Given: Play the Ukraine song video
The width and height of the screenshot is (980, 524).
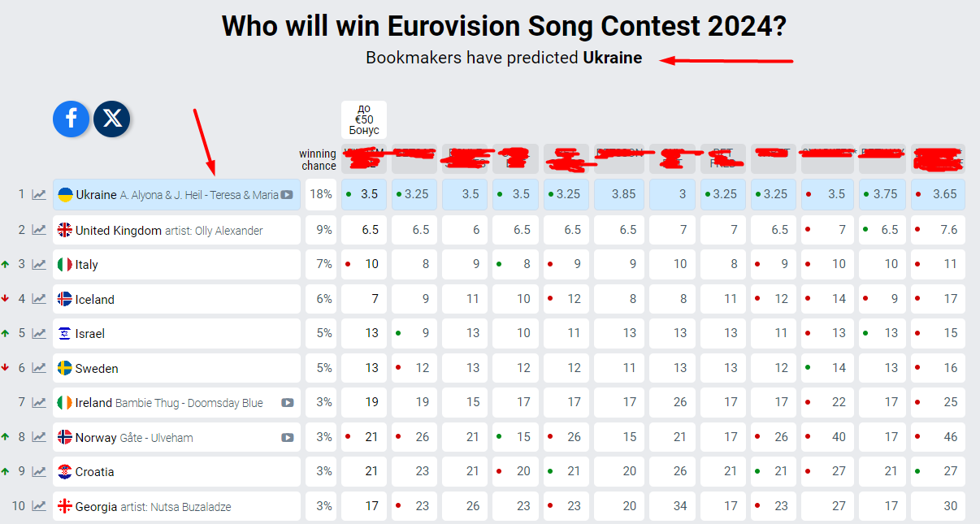Looking at the screenshot, I should 287,195.
